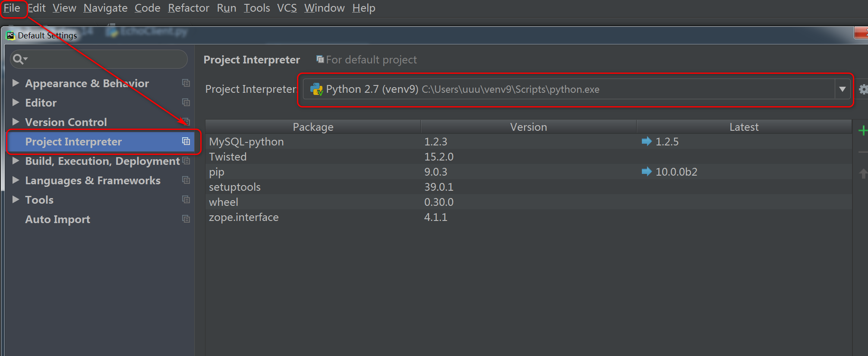The height and width of the screenshot is (356, 868).
Task: Click the dropdown arrow of interpreter selector
Action: tap(842, 89)
